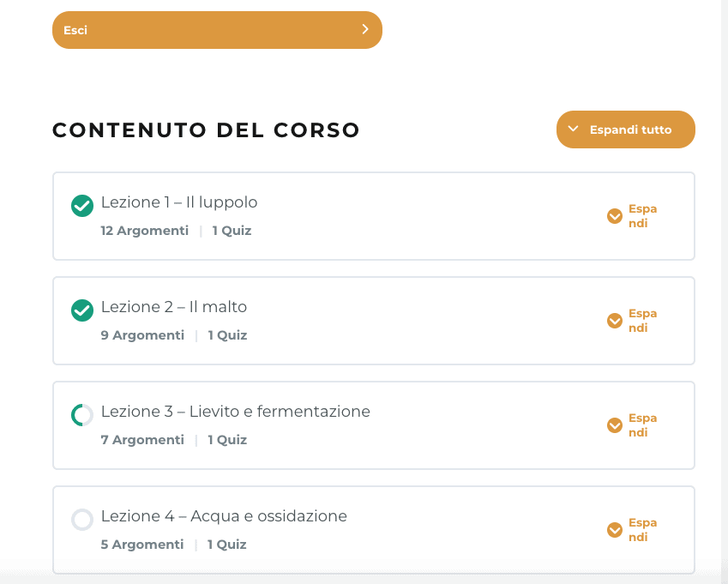
Task: Click '1 Quiz' text under Lezione 3
Action: (227, 440)
